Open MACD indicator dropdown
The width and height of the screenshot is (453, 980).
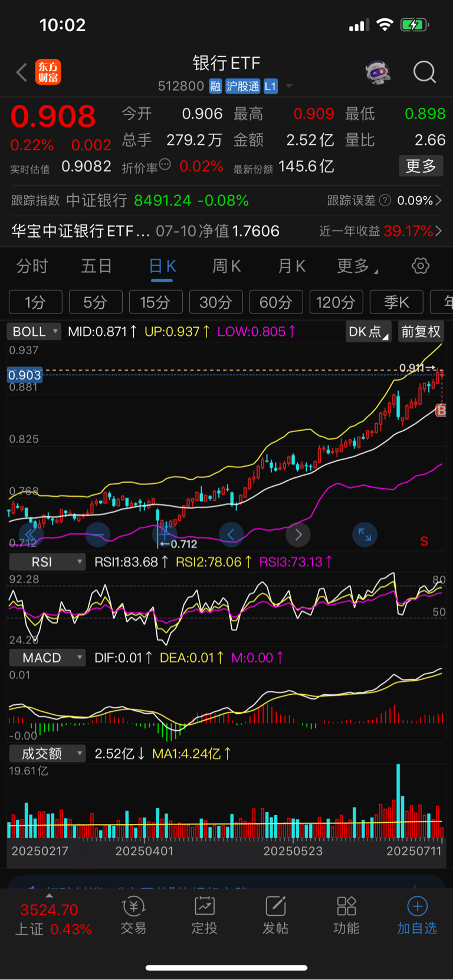point(47,657)
